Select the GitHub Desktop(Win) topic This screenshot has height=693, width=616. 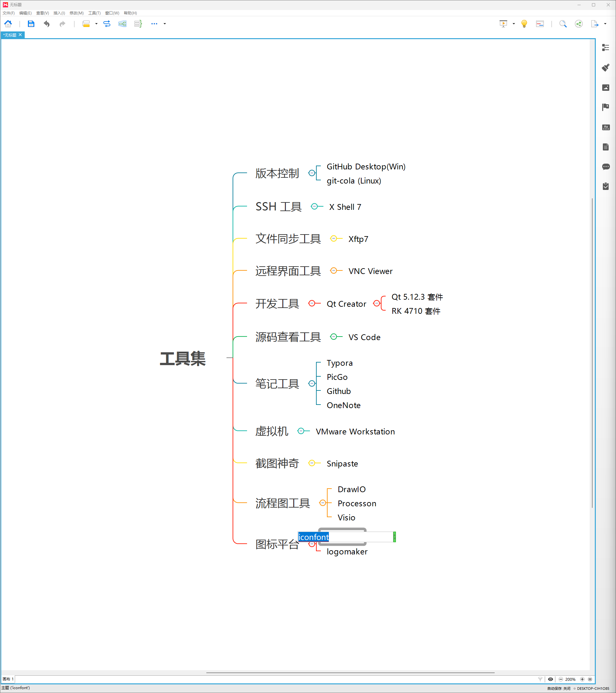point(366,167)
